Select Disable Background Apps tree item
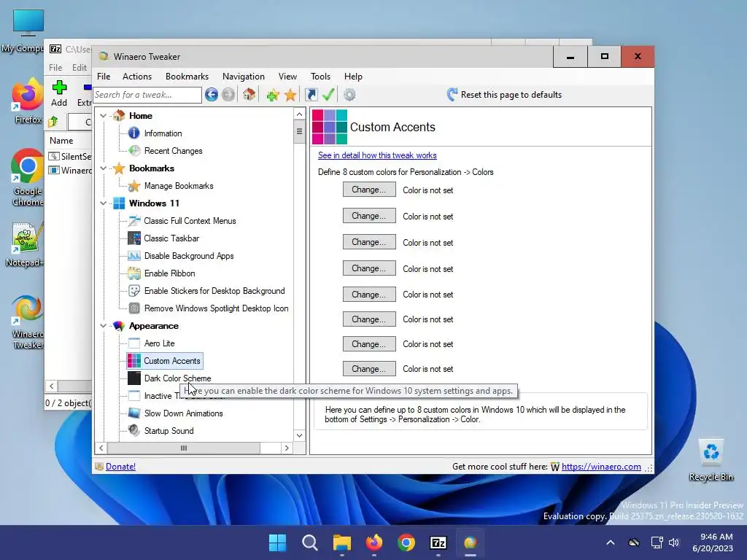 pyautogui.click(x=189, y=256)
